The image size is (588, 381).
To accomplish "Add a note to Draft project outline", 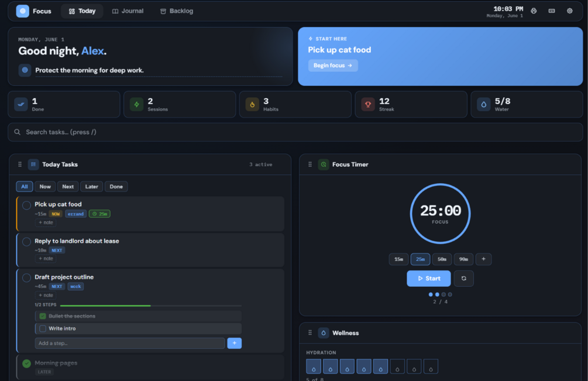I will tap(46, 295).
